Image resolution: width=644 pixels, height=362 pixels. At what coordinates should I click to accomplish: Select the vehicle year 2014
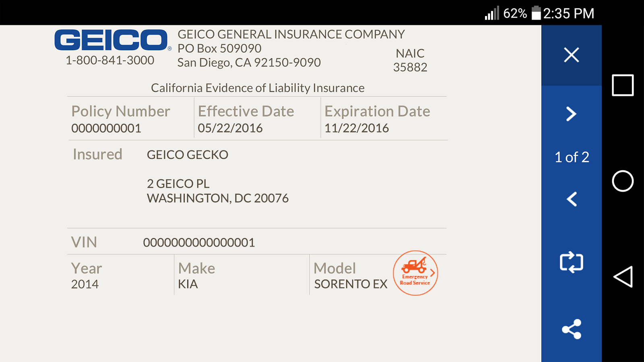pyautogui.click(x=85, y=284)
